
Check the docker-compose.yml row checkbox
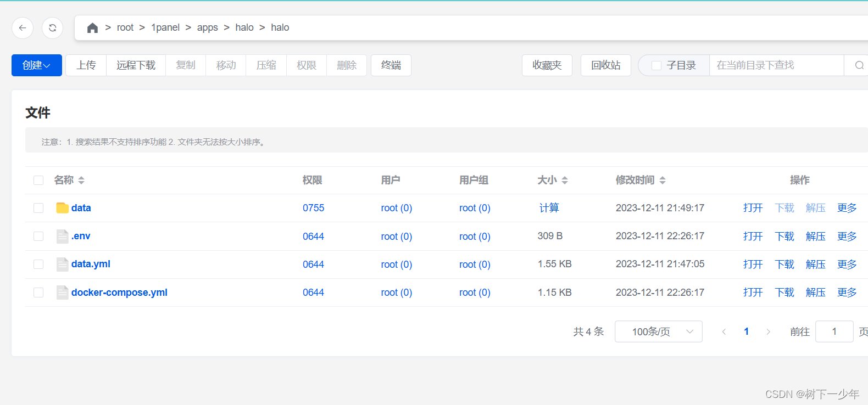click(38, 292)
